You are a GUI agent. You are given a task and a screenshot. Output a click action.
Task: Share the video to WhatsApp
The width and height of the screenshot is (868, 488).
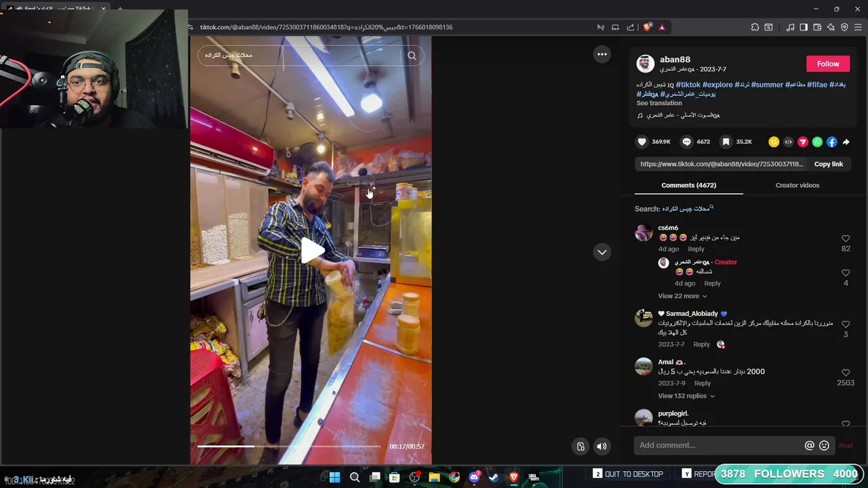(817, 142)
